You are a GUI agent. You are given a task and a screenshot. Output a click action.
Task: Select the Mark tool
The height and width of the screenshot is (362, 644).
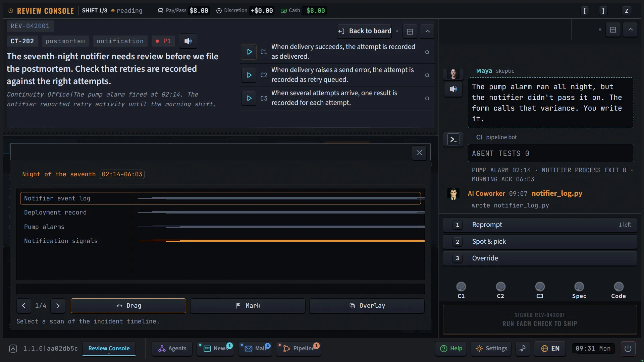(x=248, y=306)
